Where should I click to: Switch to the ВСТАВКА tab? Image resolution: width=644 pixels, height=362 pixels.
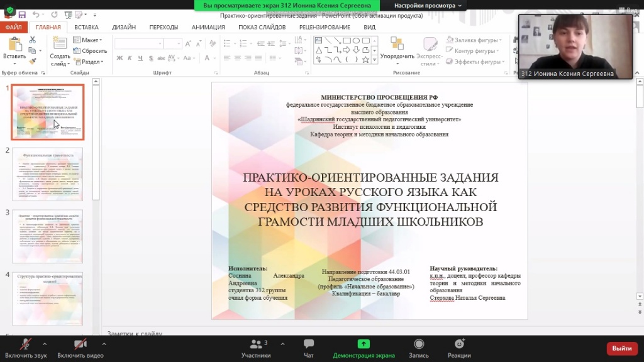pos(86,27)
